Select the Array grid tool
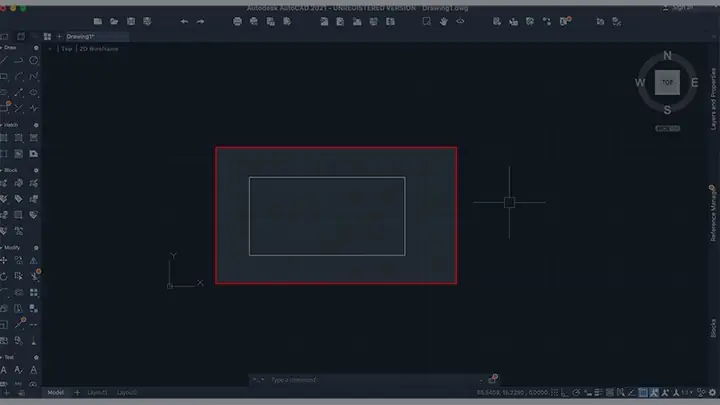Screen dimensions: 720x405 34,292
